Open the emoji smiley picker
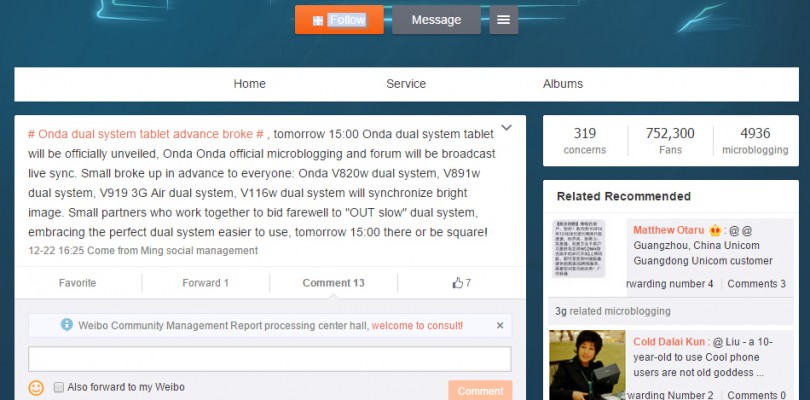This screenshot has height=400, width=810. coord(36,388)
